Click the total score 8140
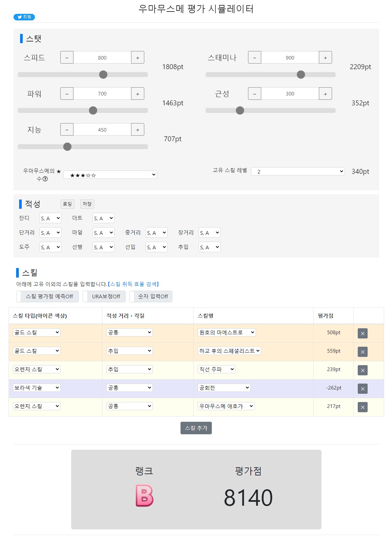 click(x=248, y=497)
